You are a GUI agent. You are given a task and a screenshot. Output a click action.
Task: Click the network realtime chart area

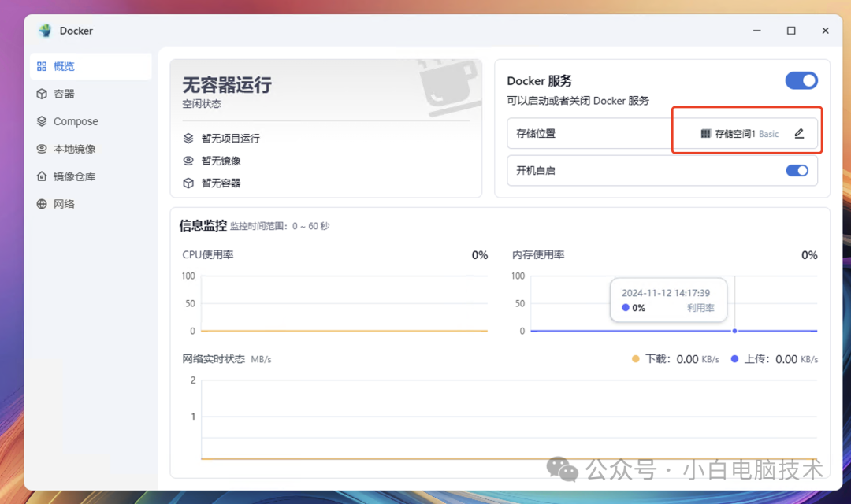click(509, 420)
